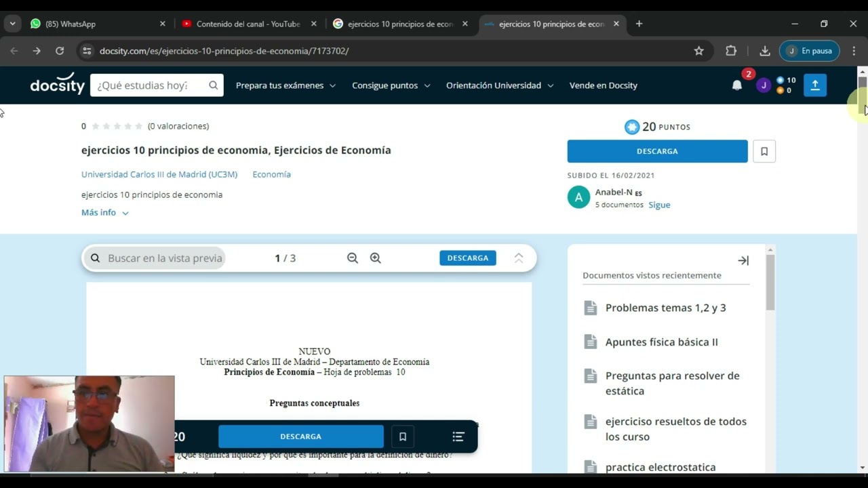Click the points balance showing 10 and 0
The width and height of the screenshot is (868, 488).
787,85
